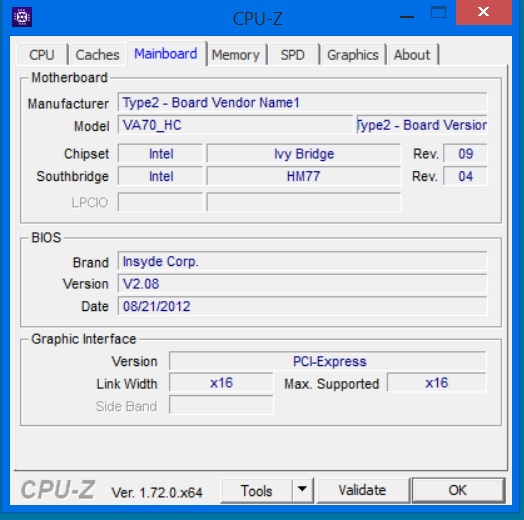
Task: Open the Caches tab
Action: 97,55
